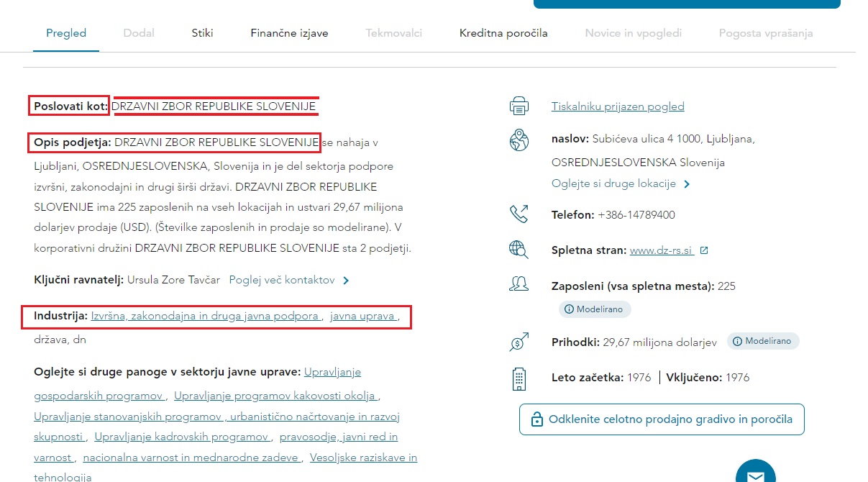Open Upravljanje kadrovskih programov link
Screen dimensions: 868x482
tap(182, 437)
